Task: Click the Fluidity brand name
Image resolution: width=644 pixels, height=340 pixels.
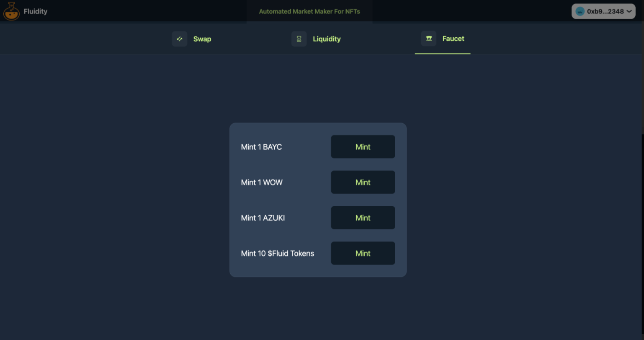Action: tap(36, 11)
